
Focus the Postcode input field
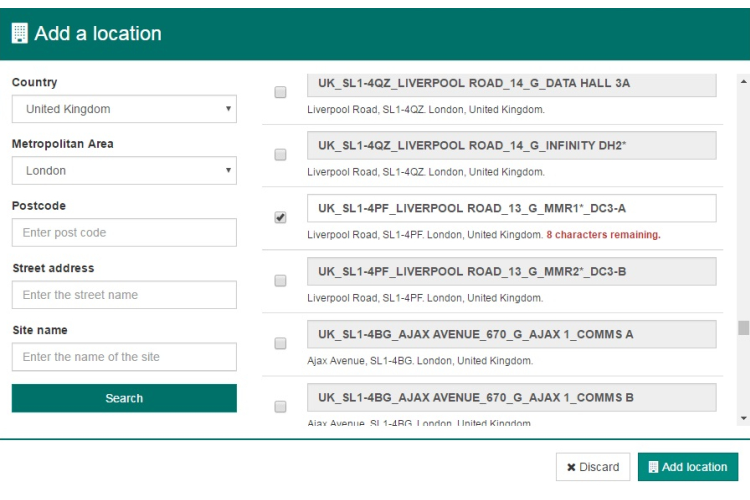(x=124, y=233)
